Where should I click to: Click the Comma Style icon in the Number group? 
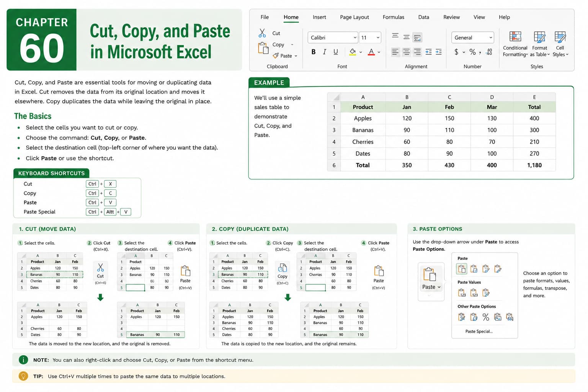point(480,52)
